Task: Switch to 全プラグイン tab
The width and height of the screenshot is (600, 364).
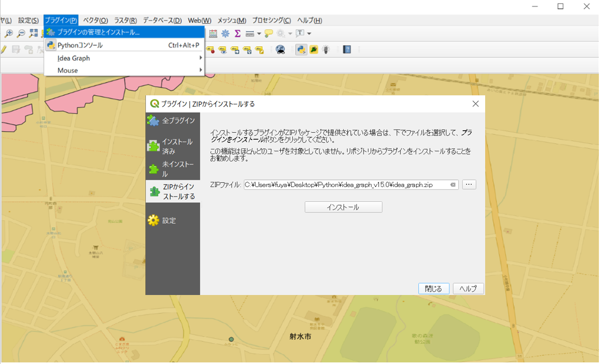Action: pos(172,121)
